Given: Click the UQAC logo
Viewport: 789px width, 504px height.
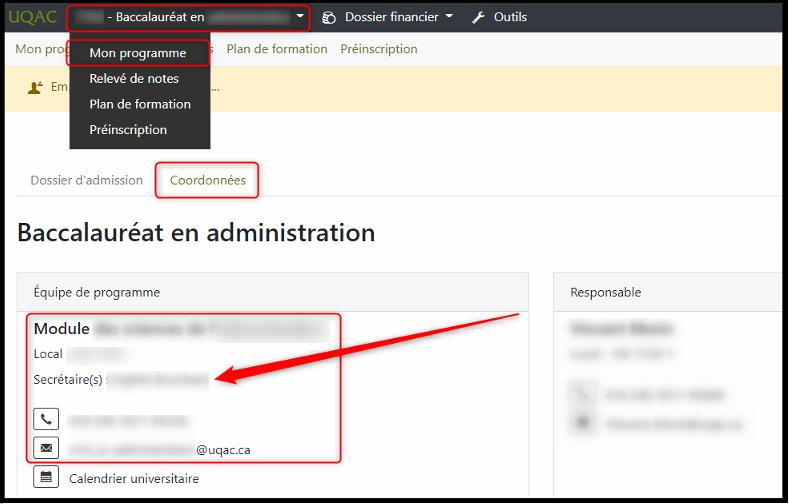Looking at the screenshot, I should pos(32,17).
